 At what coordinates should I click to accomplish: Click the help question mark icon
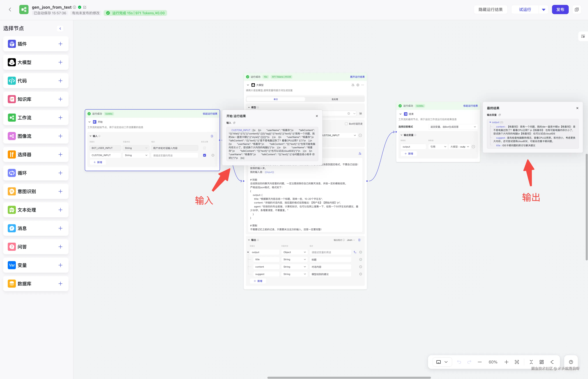[571, 362]
